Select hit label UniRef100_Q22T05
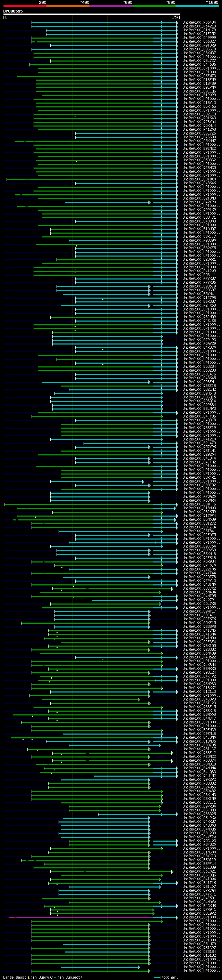The image size is (222, 980). tap(199, 569)
